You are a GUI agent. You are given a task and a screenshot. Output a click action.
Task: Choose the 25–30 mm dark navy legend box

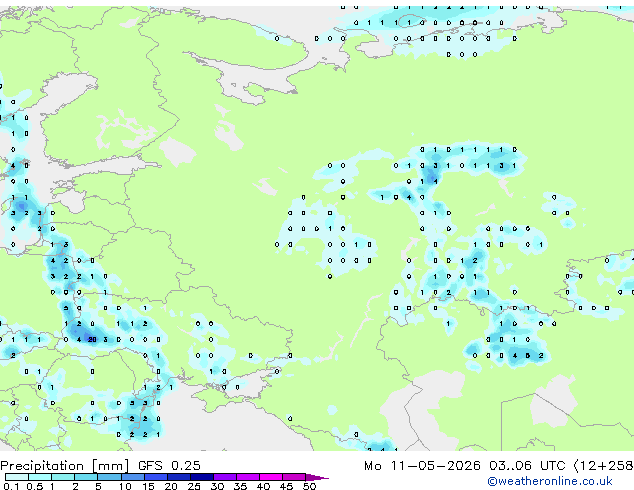tap(201, 477)
